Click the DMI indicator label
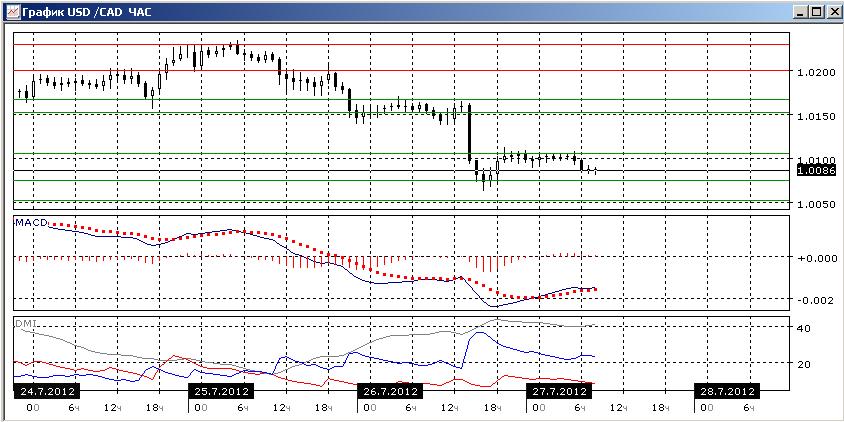 point(25,323)
